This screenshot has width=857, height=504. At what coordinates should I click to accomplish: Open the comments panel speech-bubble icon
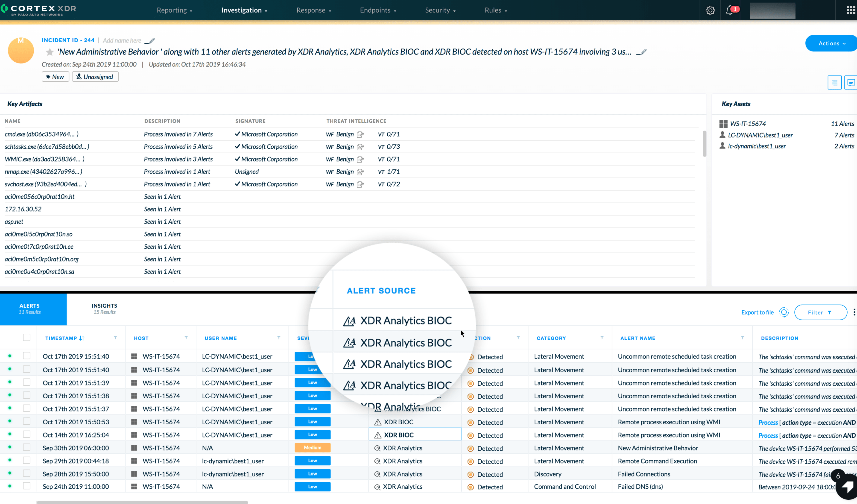pos(851,82)
